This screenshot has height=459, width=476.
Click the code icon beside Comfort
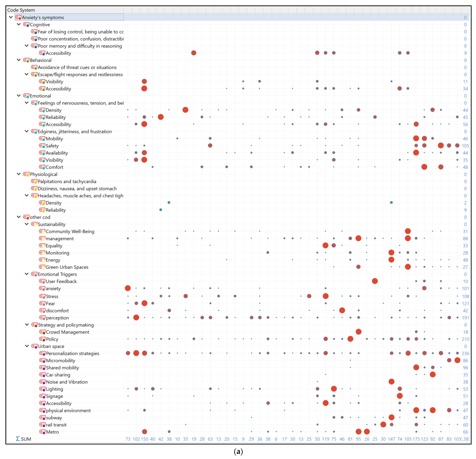point(42,167)
